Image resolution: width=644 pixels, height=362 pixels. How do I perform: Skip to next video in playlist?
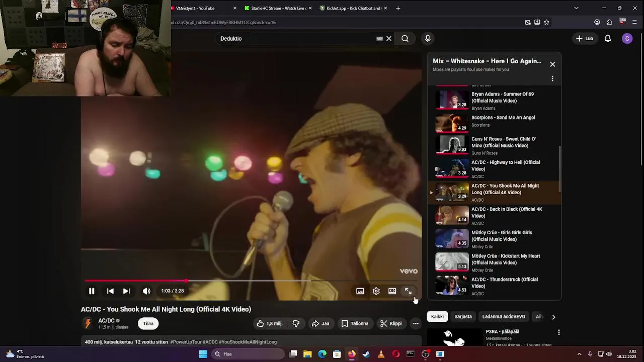(126, 291)
